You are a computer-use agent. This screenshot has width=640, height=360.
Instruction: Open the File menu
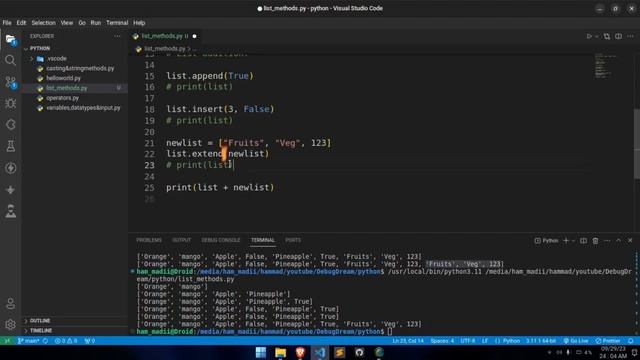coord(7,23)
